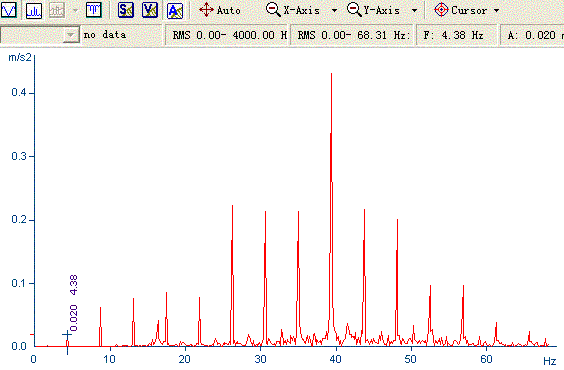Click the tallest spectrum peak near 40 Hz
This screenshot has width=564, height=370.
[331, 209]
